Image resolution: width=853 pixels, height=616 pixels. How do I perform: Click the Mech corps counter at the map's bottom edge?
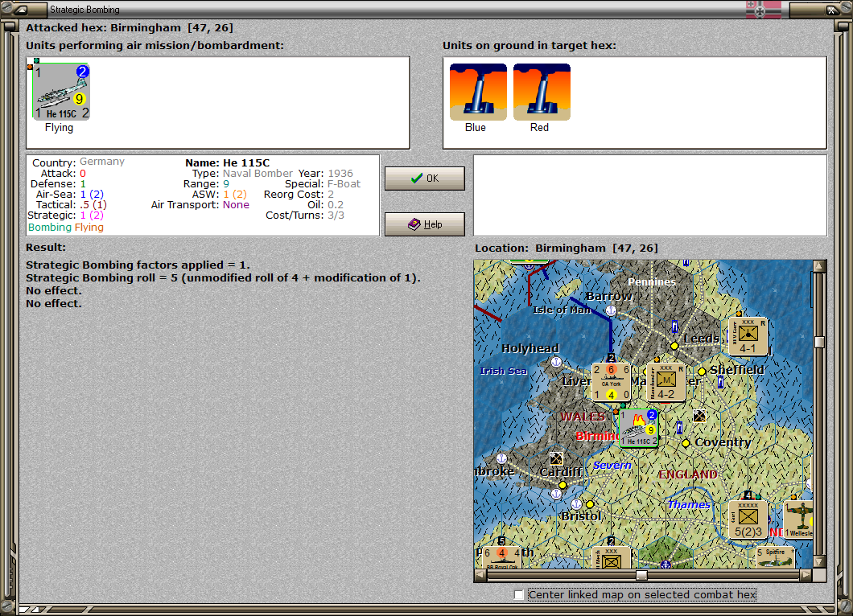[x=611, y=557]
